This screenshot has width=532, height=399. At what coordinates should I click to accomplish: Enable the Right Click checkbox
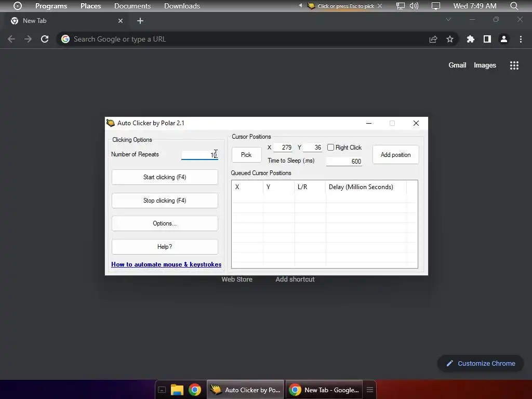pyautogui.click(x=330, y=147)
